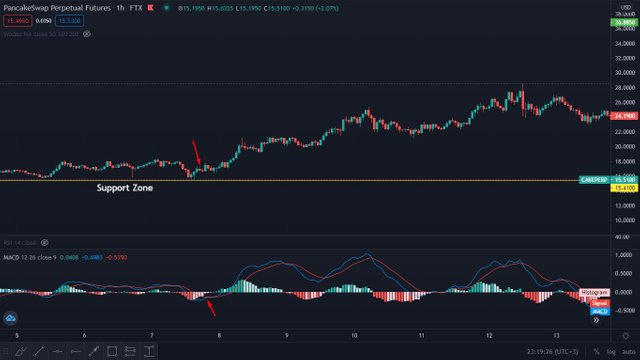The width and height of the screenshot is (640, 360).
Task: Click the 20.0000 price scale value
Action: click(x=625, y=147)
